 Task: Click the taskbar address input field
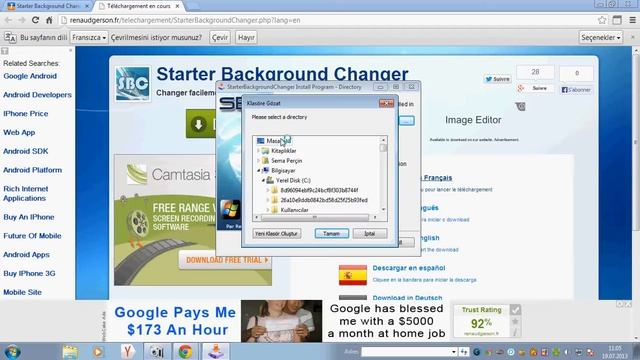[x=407, y=351]
